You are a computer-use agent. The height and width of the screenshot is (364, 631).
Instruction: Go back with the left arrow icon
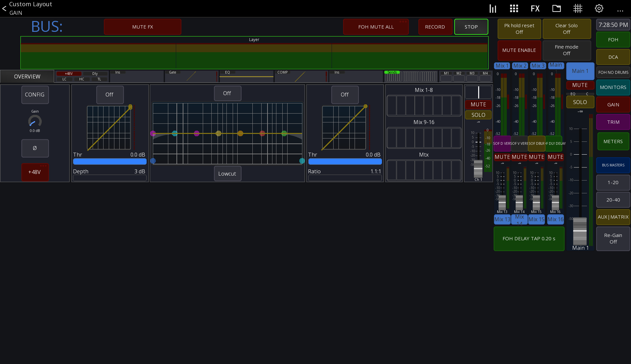pyautogui.click(x=4, y=9)
